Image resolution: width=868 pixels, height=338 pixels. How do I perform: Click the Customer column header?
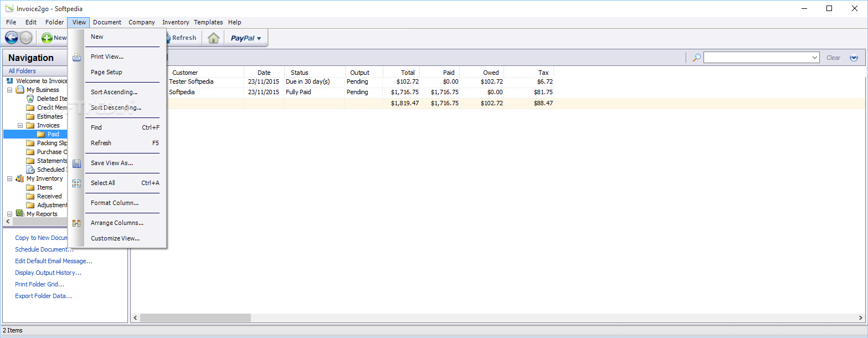[x=185, y=73]
